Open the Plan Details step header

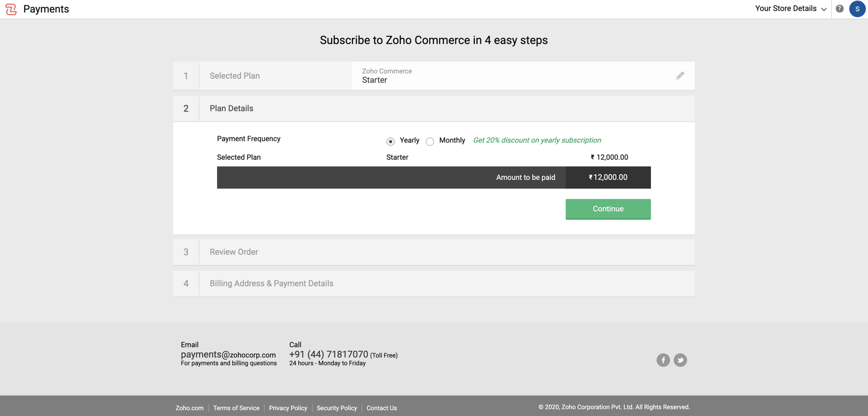click(x=434, y=109)
